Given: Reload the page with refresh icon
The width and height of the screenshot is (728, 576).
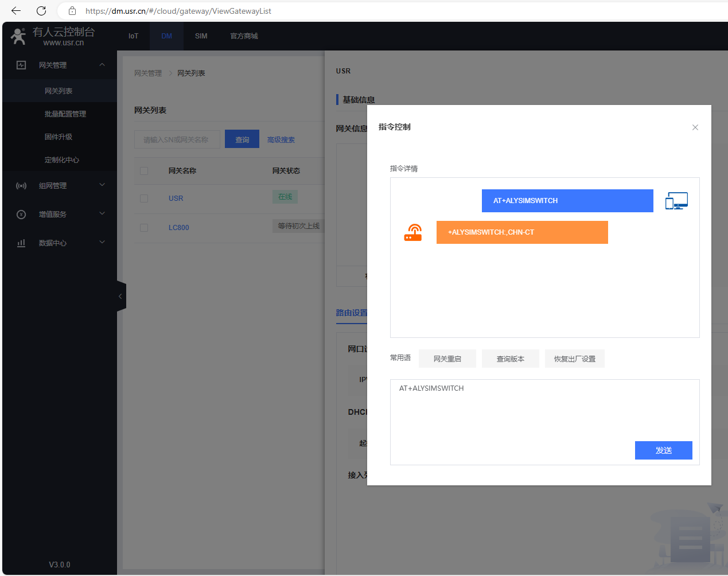Looking at the screenshot, I should pyautogui.click(x=41, y=11).
